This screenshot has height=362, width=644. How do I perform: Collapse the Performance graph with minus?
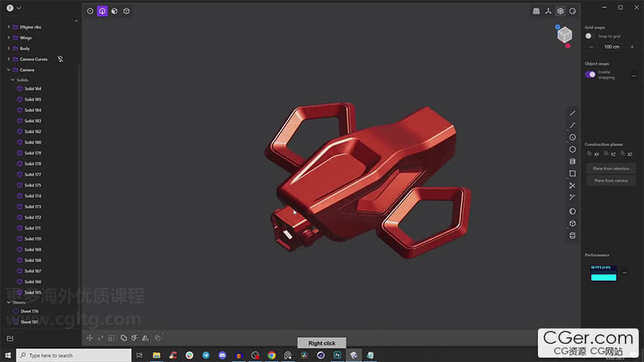pyautogui.click(x=625, y=273)
